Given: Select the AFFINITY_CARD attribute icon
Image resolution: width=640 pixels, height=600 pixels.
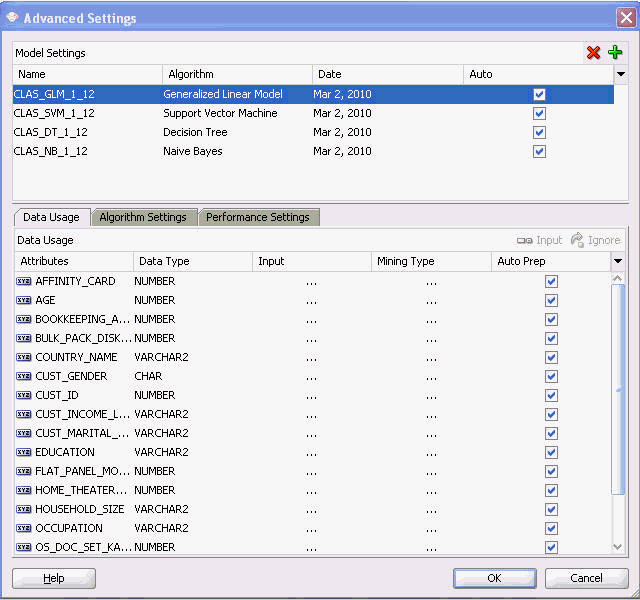Looking at the screenshot, I should point(24,281).
